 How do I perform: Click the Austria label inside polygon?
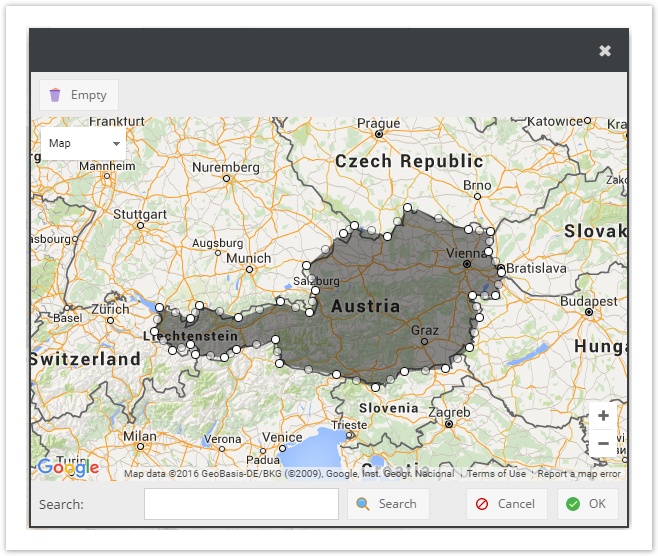click(x=365, y=306)
